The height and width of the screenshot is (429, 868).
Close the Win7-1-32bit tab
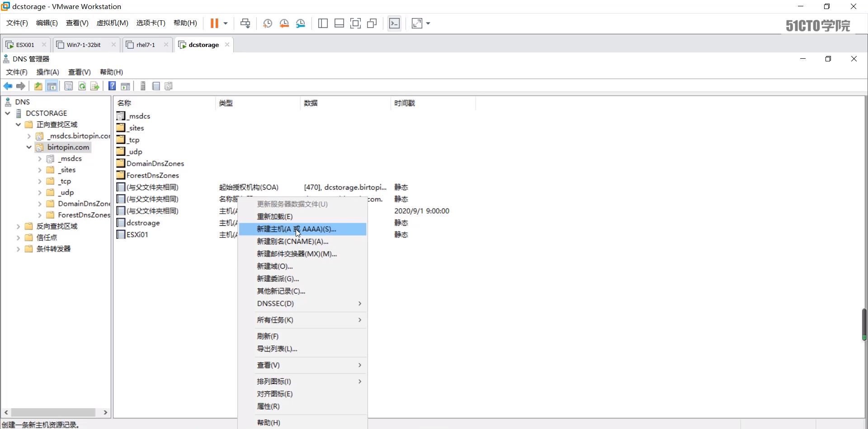pyautogui.click(x=113, y=45)
